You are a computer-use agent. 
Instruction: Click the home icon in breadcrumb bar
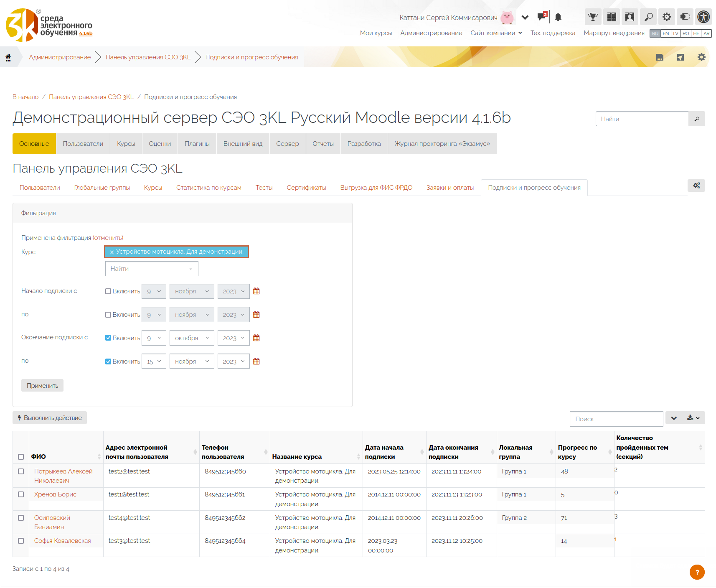[x=8, y=57]
